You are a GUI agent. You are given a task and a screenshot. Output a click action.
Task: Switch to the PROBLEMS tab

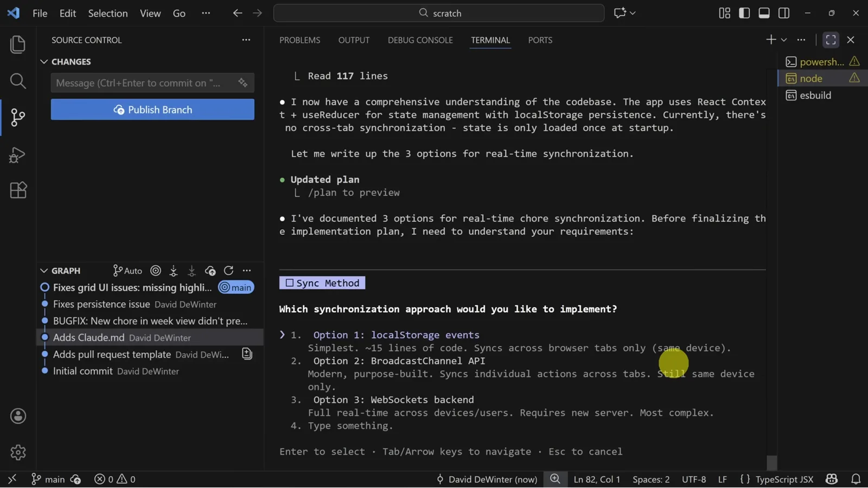299,40
